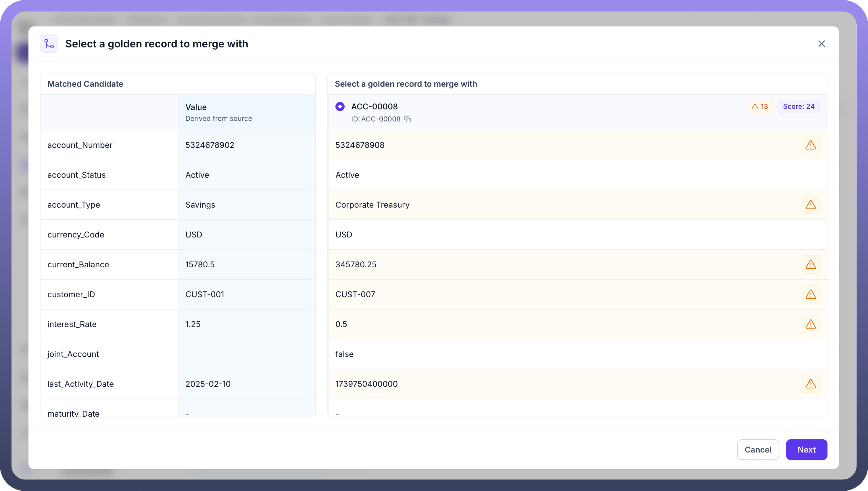Click the Next button

tap(806, 450)
